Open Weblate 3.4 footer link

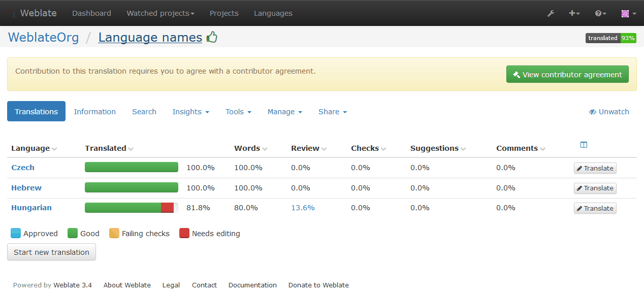click(73, 285)
